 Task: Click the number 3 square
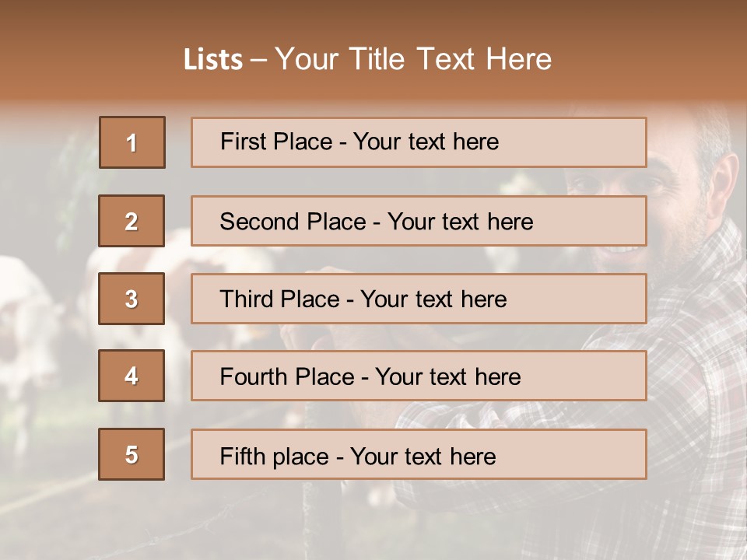pyautogui.click(x=132, y=299)
